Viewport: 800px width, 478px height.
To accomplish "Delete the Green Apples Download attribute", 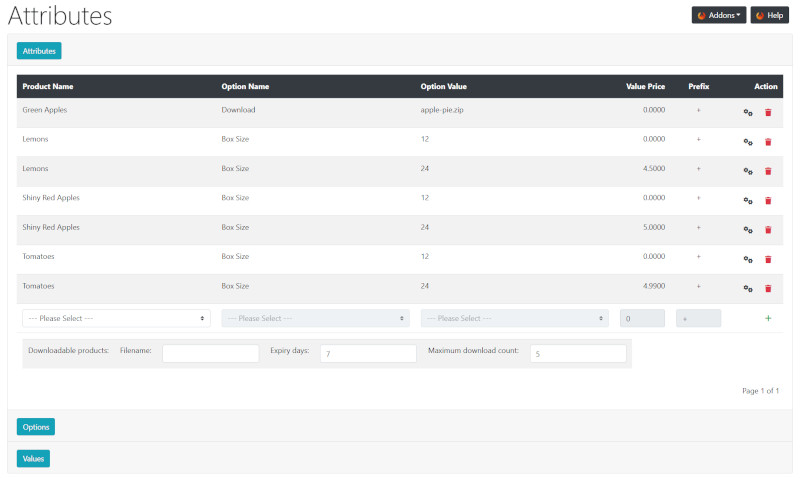I will (x=768, y=113).
